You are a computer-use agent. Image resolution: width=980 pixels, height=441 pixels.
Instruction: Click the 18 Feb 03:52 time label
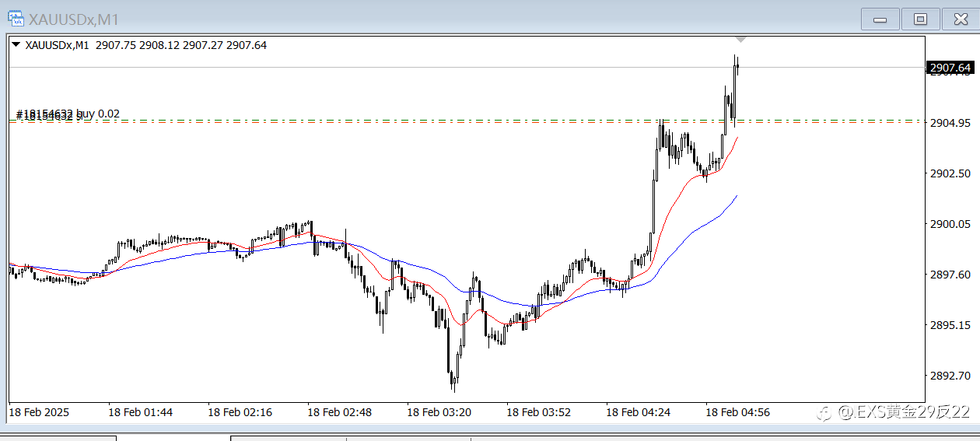click(x=538, y=412)
